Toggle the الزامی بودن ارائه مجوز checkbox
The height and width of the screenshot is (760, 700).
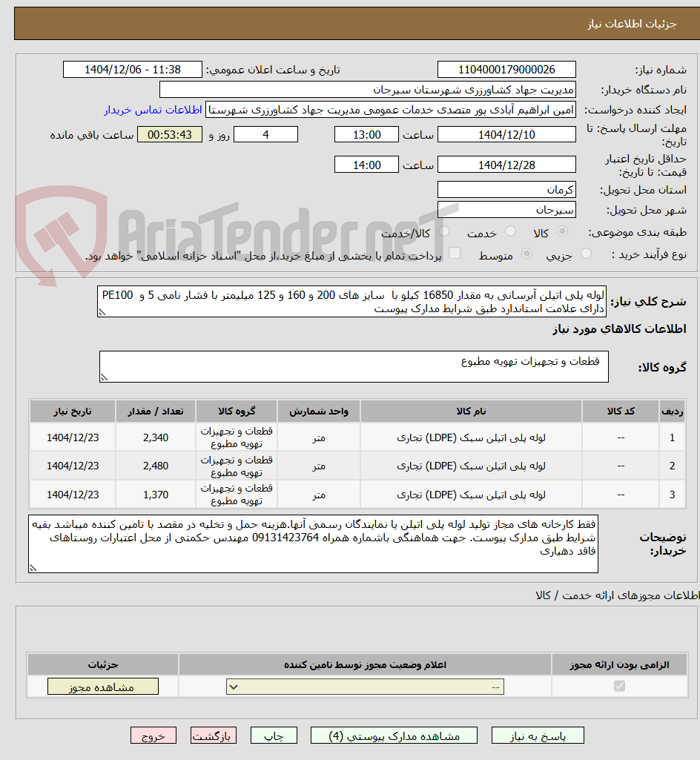619,686
